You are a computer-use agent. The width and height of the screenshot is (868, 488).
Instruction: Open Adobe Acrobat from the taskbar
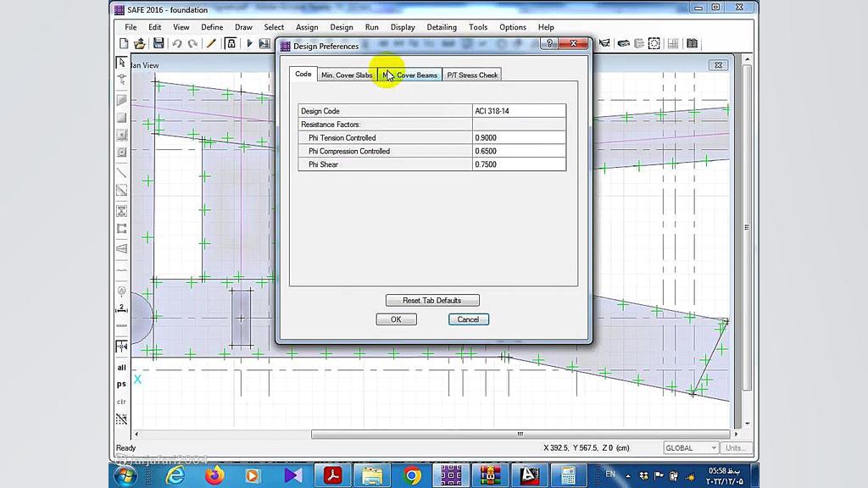332,475
